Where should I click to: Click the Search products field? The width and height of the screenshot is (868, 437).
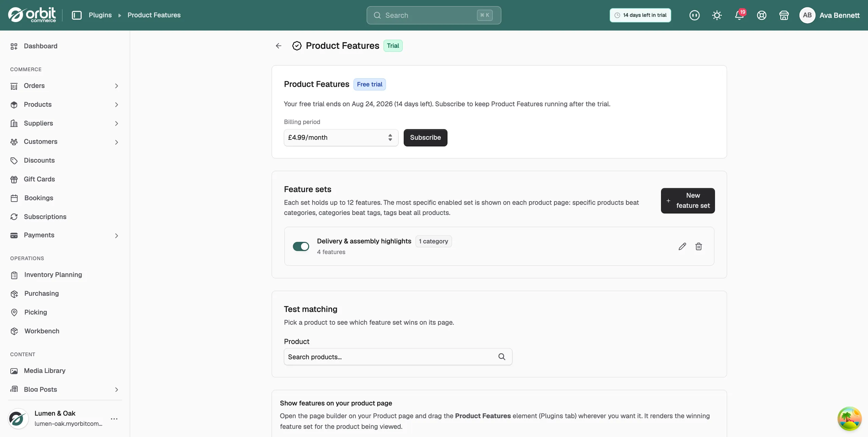click(398, 357)
